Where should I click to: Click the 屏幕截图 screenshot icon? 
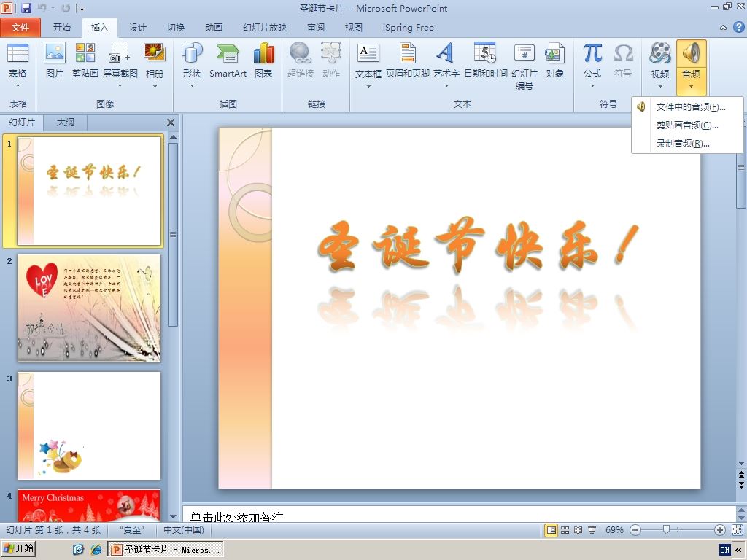(120, 53)
